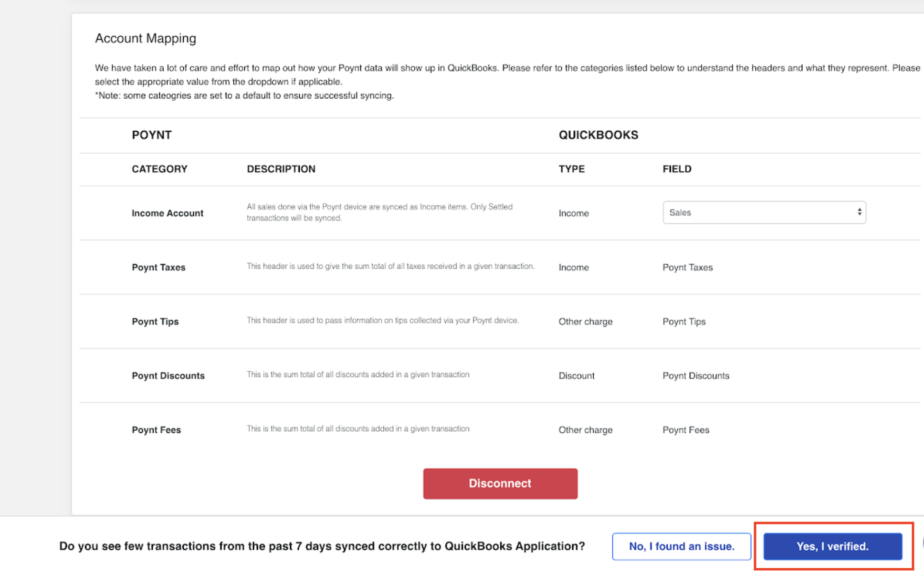Select the Poynt Tips category label
The width and height of the screenshot is (924, 585).
click(x=155, y=322)
